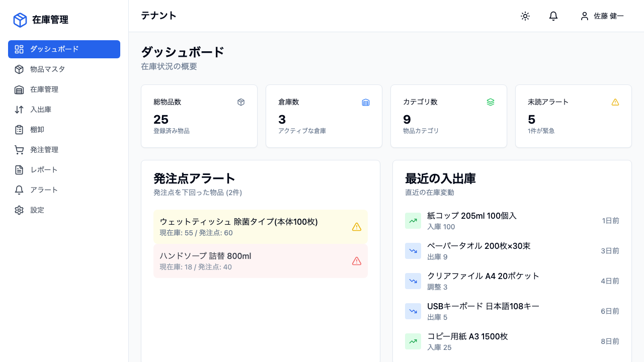
Task: Click the 1件が緊急 note
Action: click(x=541, y=131)
